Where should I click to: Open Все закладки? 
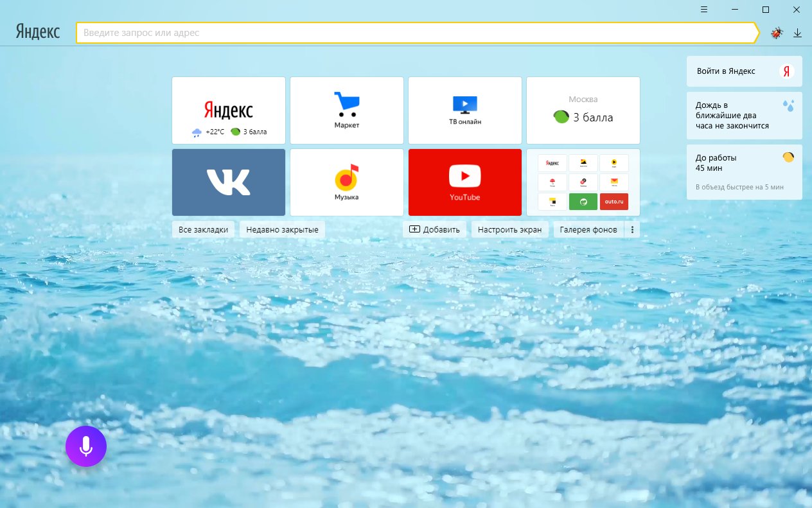click(204, 229)
